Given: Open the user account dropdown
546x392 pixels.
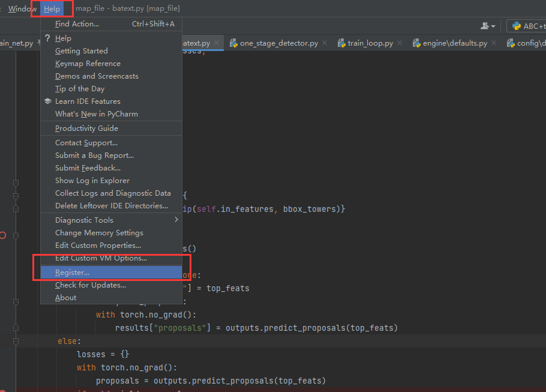Looking at the screenshot, I should tap(487, 26).
